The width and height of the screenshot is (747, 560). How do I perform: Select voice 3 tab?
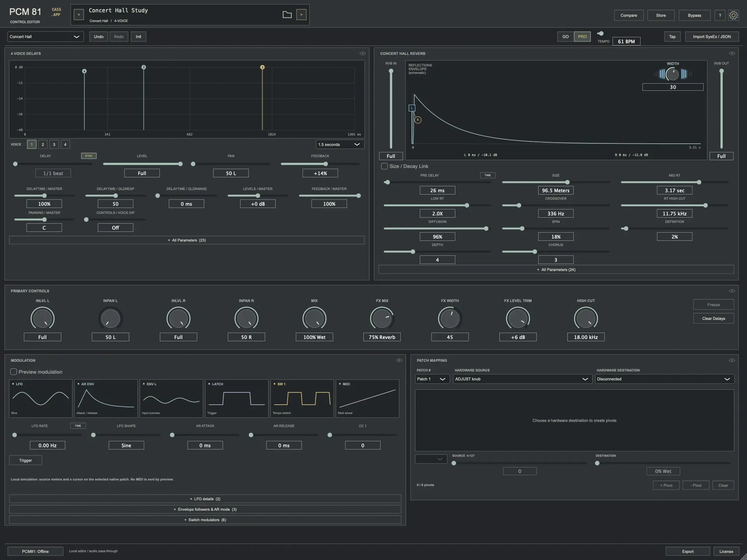(54, 144)
